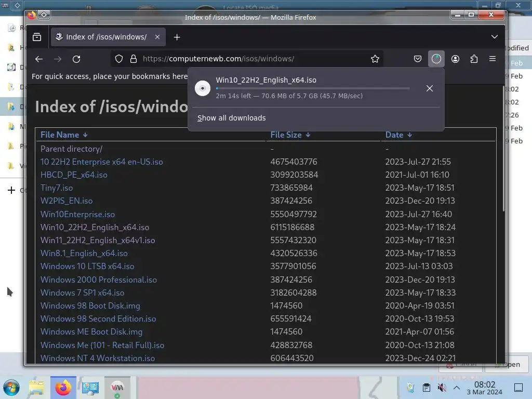Screen dimensions: 532x399
Task: Click date 2023-Jul-13 03:03 cell
Action: point(419,267)
